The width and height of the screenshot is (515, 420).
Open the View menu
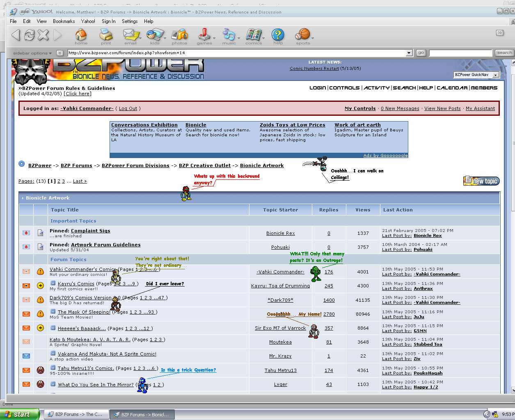coord(42,21)
